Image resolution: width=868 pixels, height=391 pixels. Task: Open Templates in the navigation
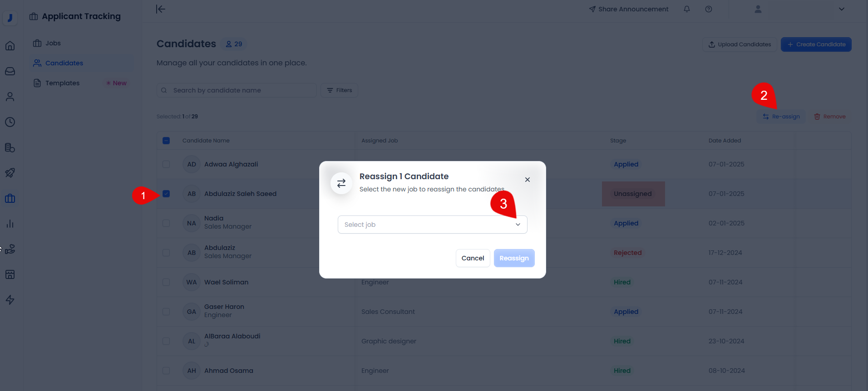pyautogui.click(x=62, y=83)
